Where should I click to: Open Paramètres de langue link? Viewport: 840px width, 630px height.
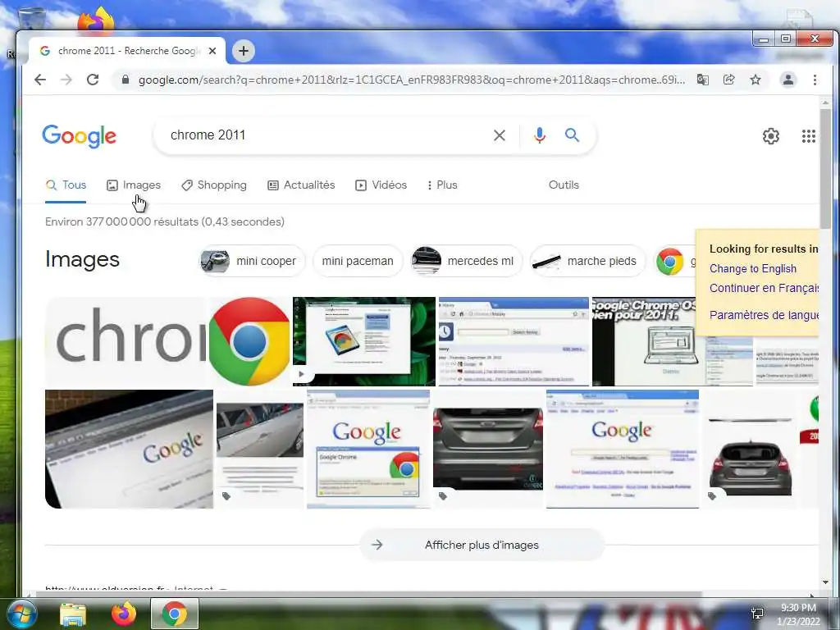(764, 315)
